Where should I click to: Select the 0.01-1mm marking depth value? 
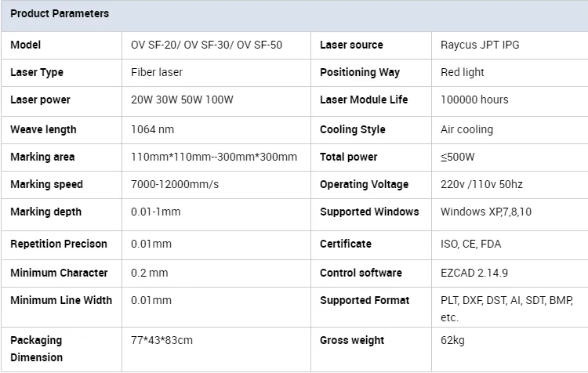point(155,212)
